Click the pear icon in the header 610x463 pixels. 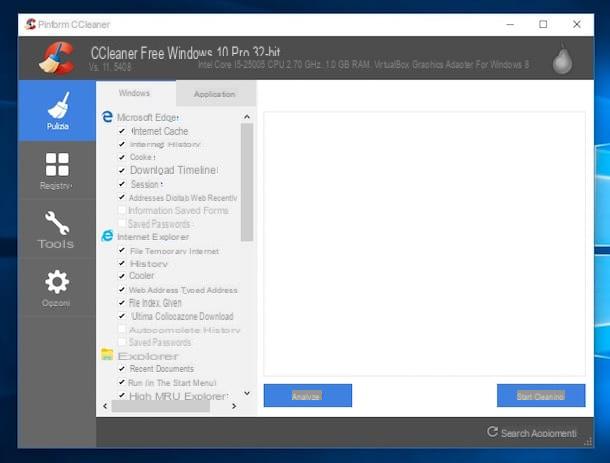(563, 58)
